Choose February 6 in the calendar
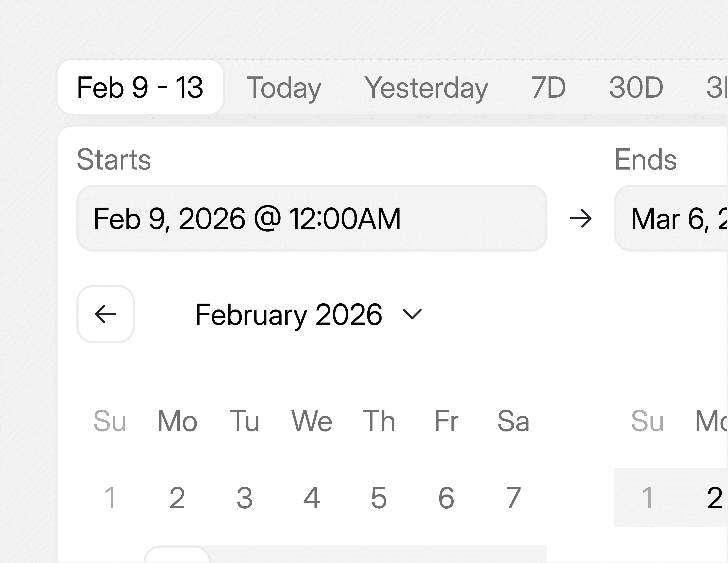Viewport: 728px width, 563px height. click(446, 498)
